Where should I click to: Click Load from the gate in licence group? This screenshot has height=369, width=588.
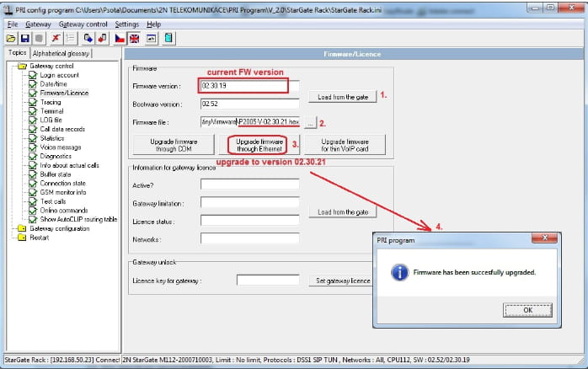[342, 212]
